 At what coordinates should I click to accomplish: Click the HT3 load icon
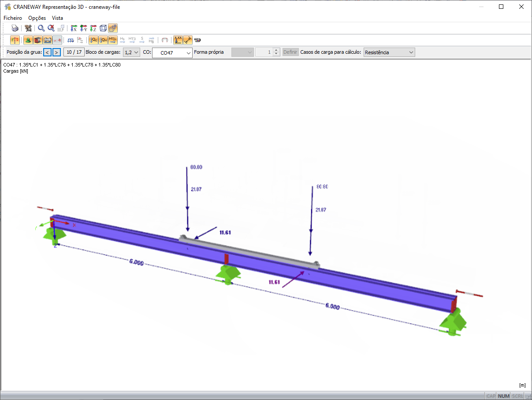[x=132, y=40]
